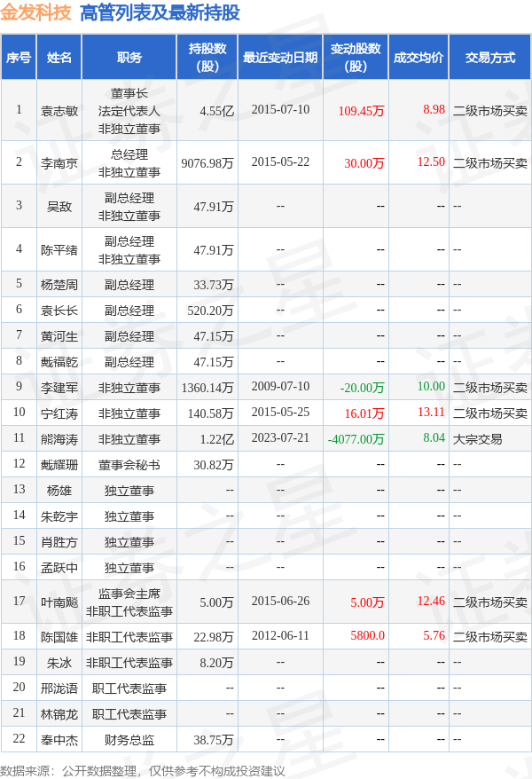Click change value 30.00万
The width and height of the screenshot is (532, 779).
click(364, 163)
